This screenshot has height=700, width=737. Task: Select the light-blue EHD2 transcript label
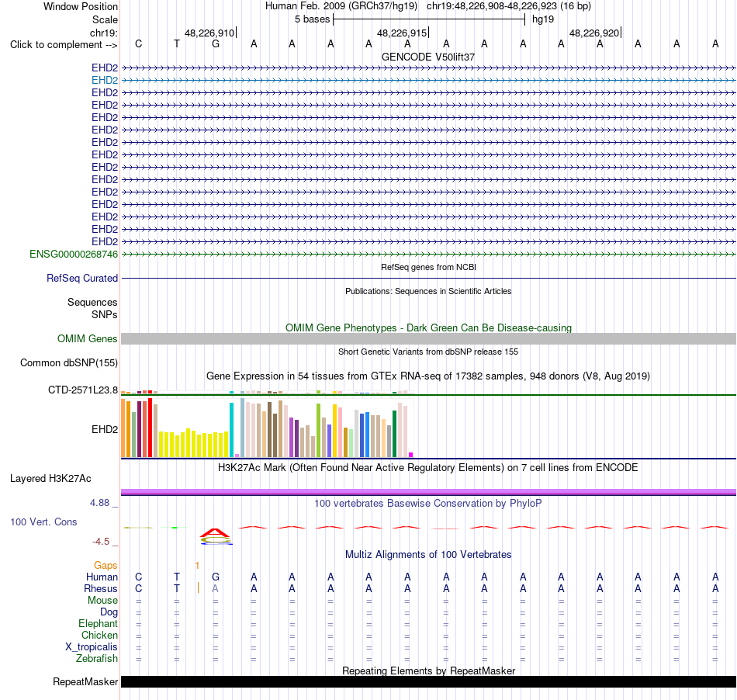105,80
